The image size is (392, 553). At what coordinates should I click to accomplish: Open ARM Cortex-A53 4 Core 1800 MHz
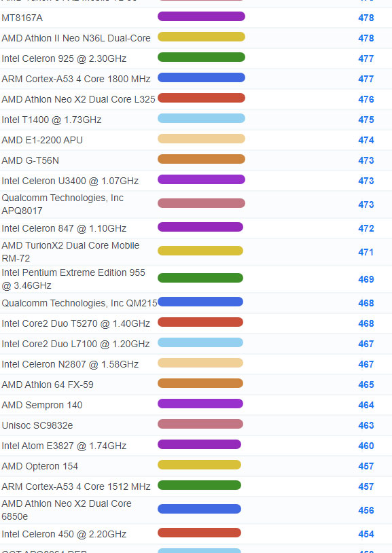point(76,79)
